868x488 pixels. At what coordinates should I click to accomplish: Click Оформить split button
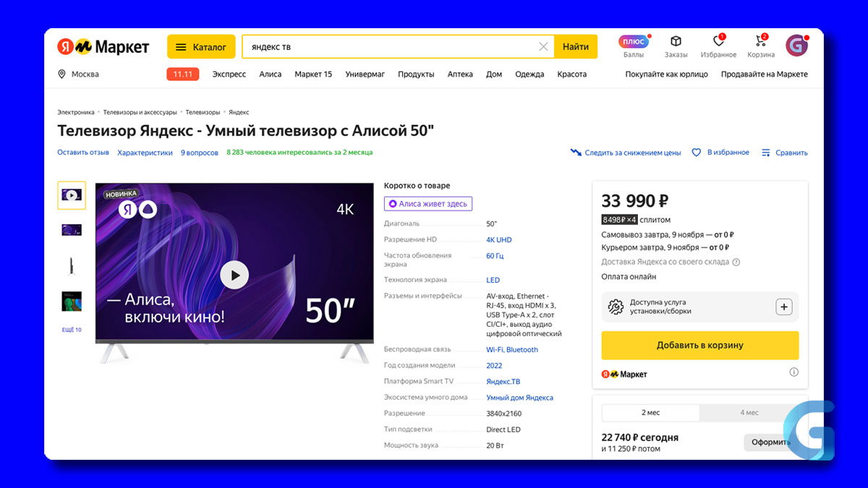[770, 442]
